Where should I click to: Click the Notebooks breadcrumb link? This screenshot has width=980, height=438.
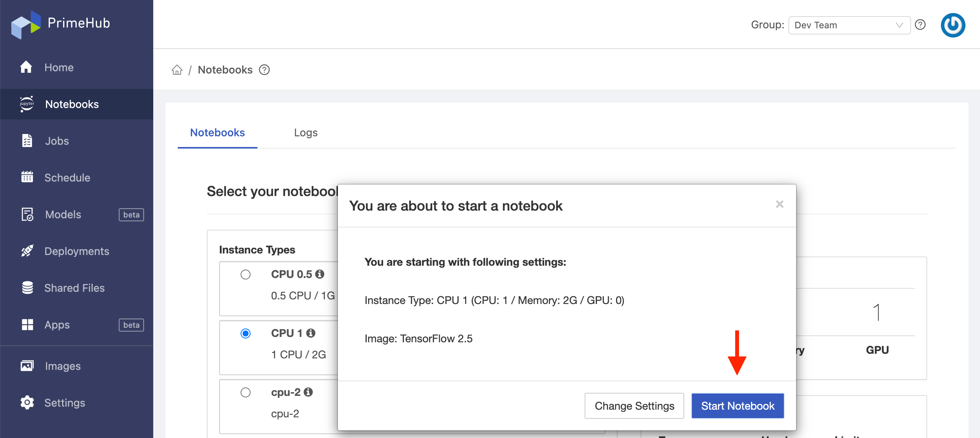tap(225, 70)
